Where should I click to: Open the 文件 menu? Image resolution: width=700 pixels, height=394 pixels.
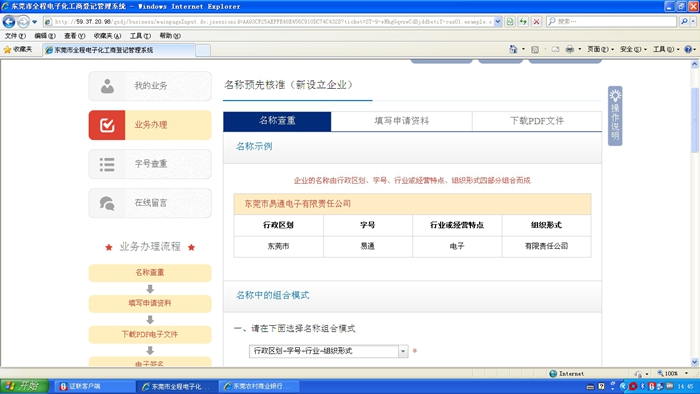pos(15,36)
